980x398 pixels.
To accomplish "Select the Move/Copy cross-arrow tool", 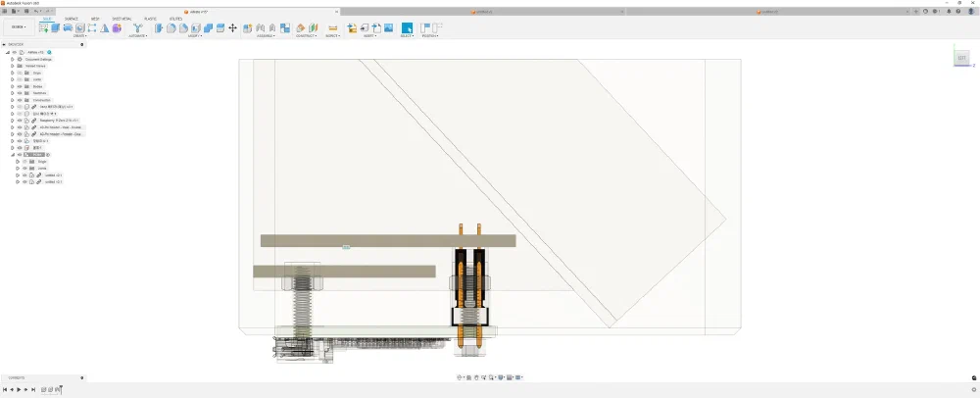I will (232, 28).
